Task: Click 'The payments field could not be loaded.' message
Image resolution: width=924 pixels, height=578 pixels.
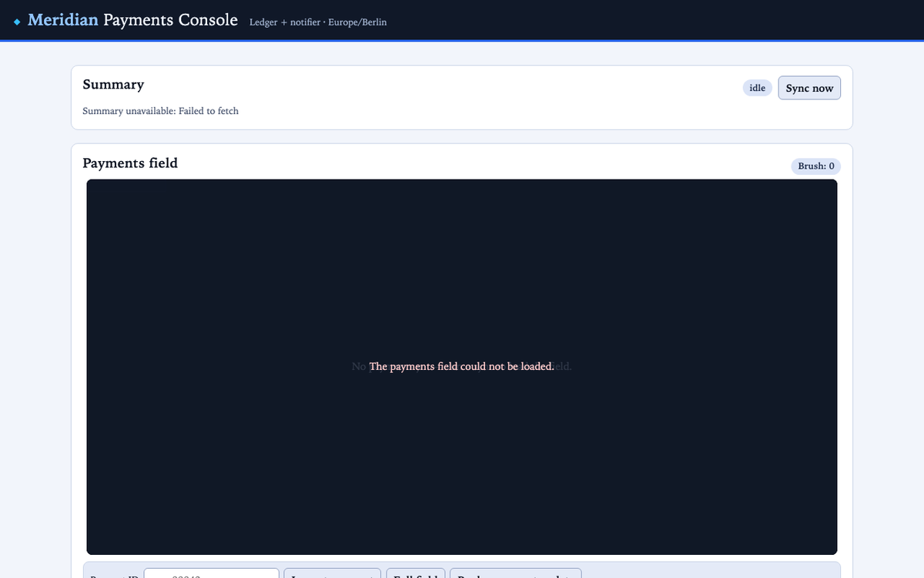Action: (462, 366)
